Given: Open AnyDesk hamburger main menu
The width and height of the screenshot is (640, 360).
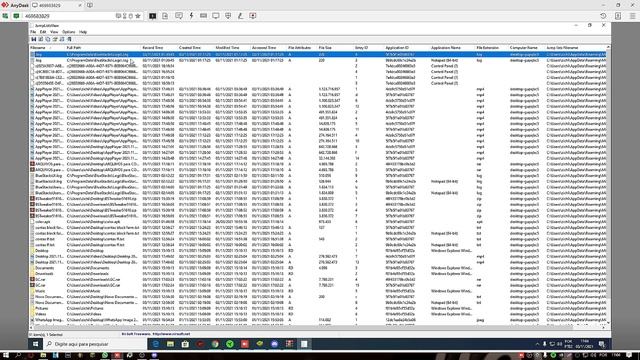Looking at the screenshot, I should (632, 16).
